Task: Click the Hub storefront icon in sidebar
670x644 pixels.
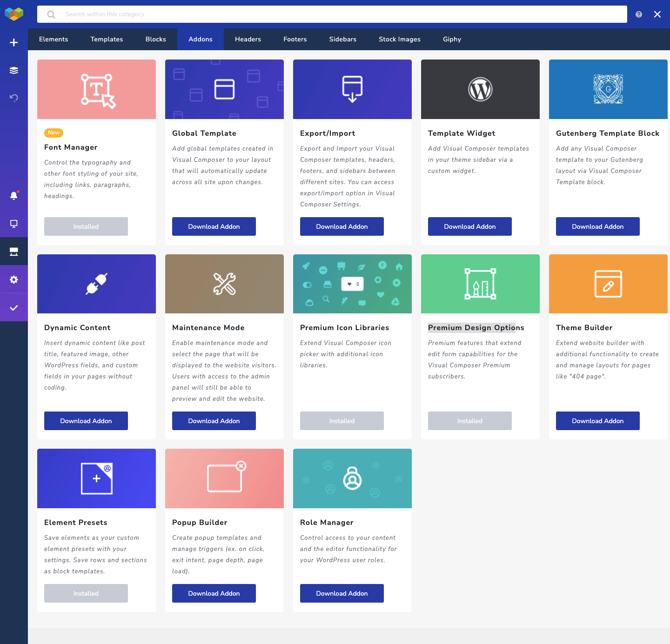Action: pyautogui.click(x=14, y=252)
